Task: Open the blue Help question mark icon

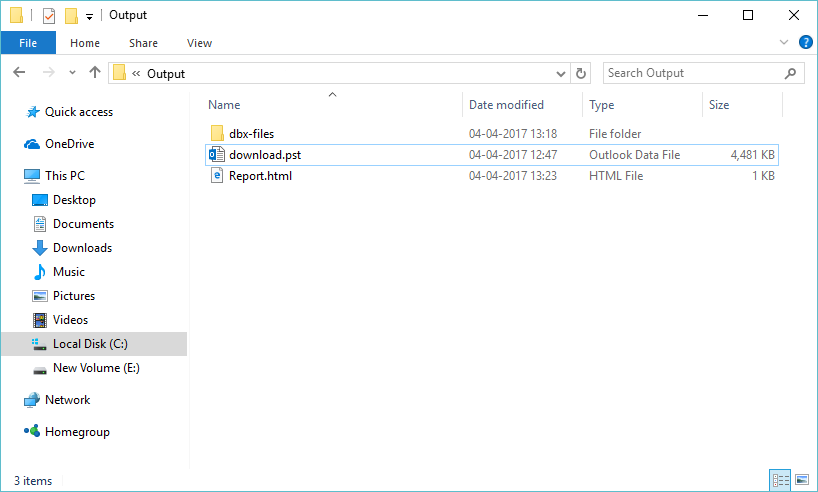Action: tap(805, 42)
